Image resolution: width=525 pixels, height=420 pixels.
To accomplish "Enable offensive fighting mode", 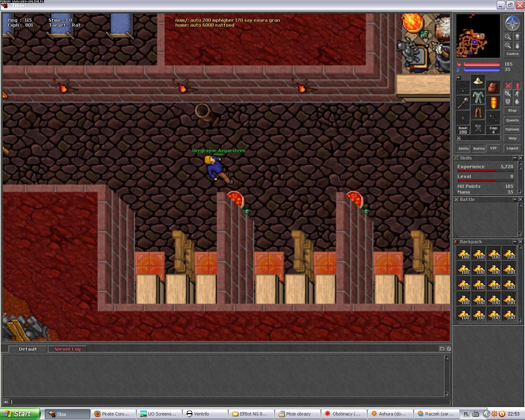I will pos(508,86).
